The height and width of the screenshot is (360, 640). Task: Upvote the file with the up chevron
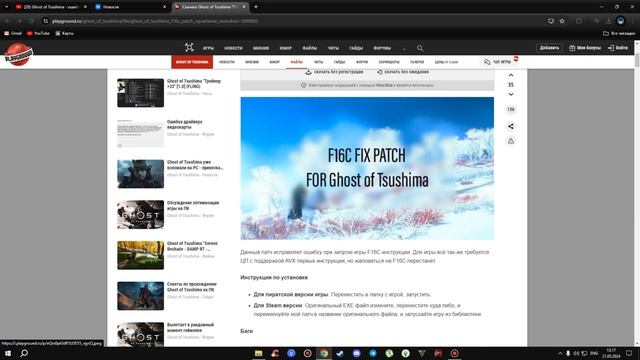(511, 75)
